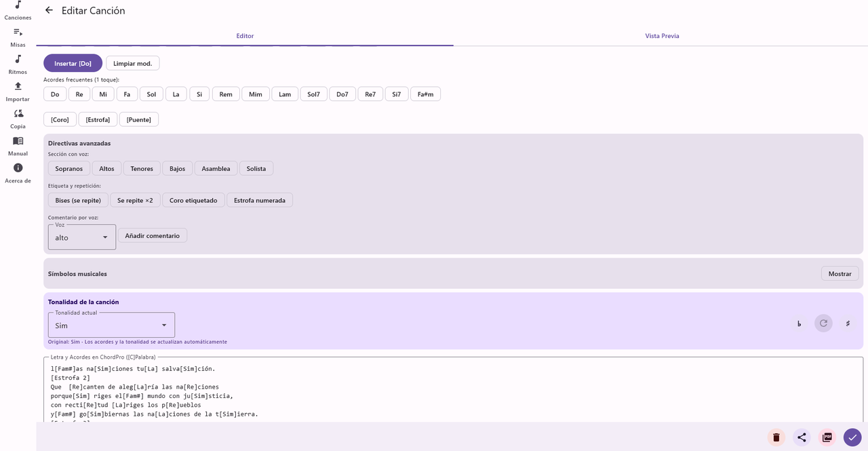Insert the Re chord

point(79,94)
